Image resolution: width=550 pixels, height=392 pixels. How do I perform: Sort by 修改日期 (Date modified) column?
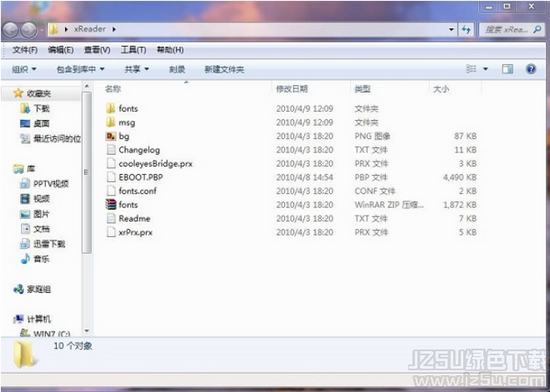click(x=292, y=89)
